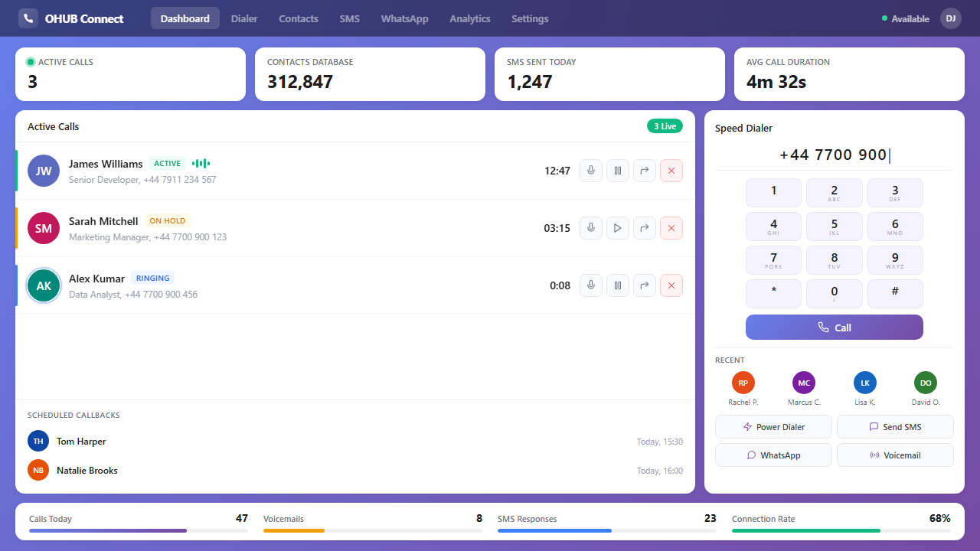The width and height of the screenshot is (980, 551).
Task: Select recent contact Lisa K.
Action: click(x=865, y=390)
